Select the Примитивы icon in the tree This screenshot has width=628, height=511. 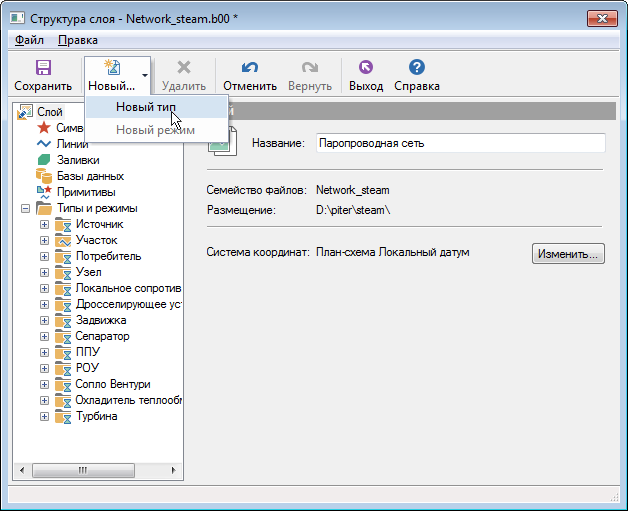point(44,192)
